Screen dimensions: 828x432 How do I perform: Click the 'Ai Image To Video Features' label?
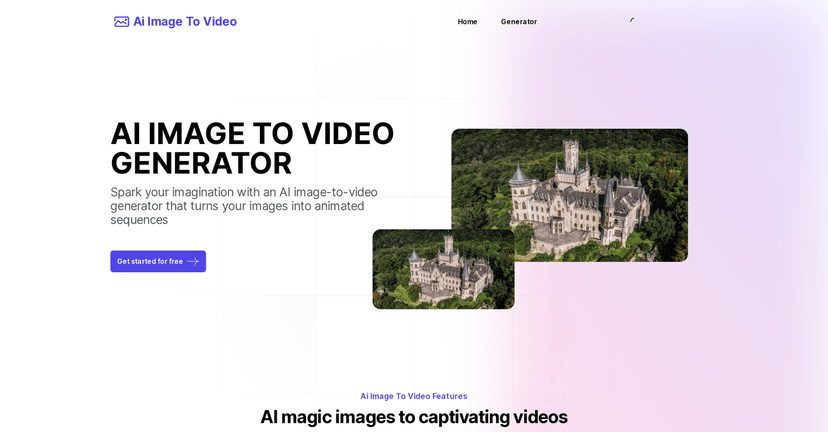(413, 396)
